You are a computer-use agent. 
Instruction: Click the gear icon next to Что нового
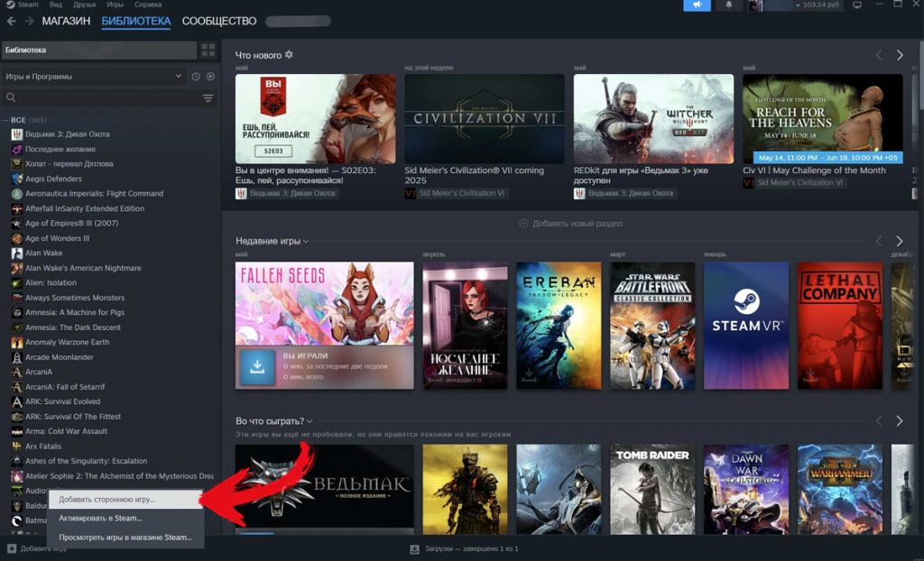pyautogui.click(x=289, y=55)
